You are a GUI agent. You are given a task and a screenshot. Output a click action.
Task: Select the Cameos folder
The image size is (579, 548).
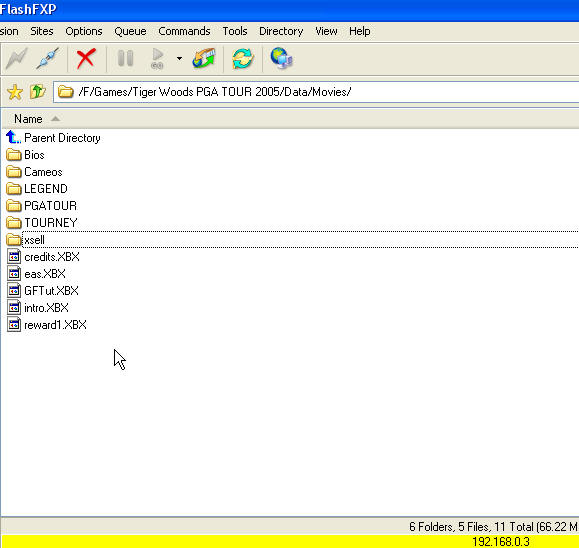tap(43, 172)
